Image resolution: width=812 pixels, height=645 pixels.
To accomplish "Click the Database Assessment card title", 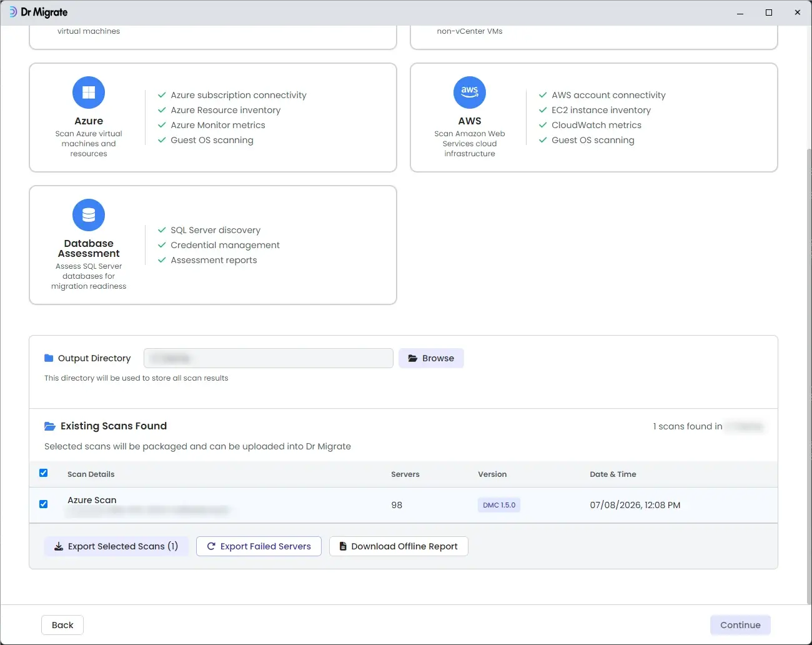I will 89,249.
